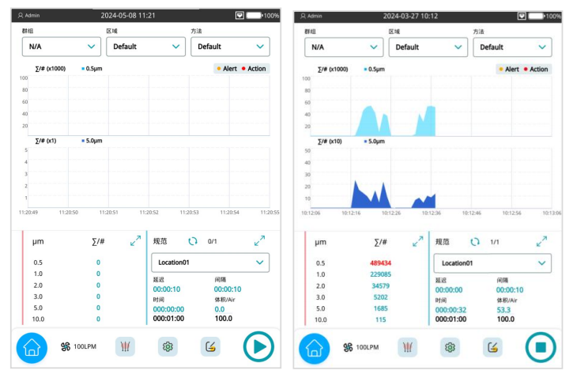Open the 区域 Default dropdown on right screen
This screenshot has height=378, width=588.
(428, 47)
